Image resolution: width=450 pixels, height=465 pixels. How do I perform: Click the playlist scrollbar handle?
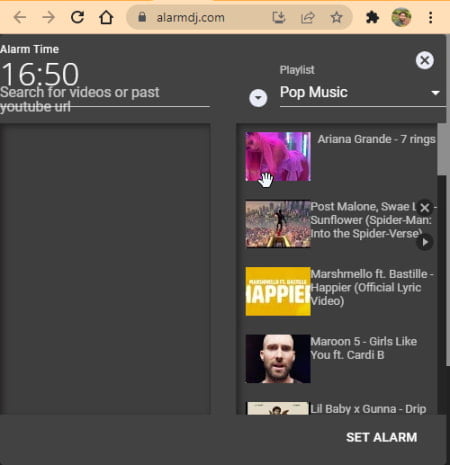click(442, 149)
